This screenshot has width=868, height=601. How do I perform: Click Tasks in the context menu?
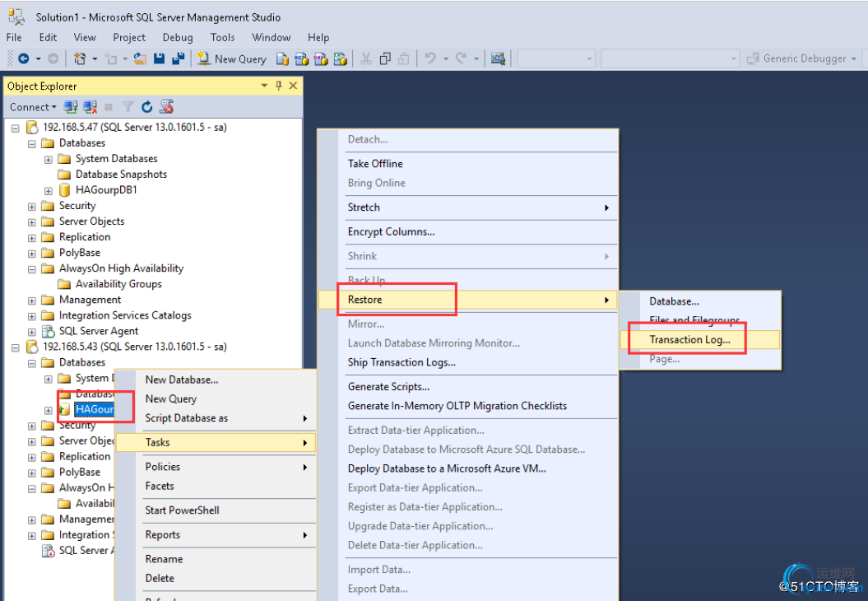pyautogui.click(x=216, y=442)
